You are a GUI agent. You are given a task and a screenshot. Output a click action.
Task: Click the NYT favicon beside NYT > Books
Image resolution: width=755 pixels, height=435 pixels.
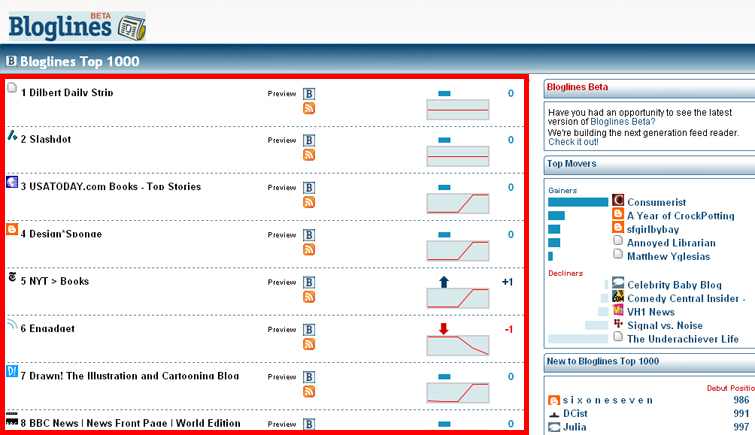click(12, 277)
